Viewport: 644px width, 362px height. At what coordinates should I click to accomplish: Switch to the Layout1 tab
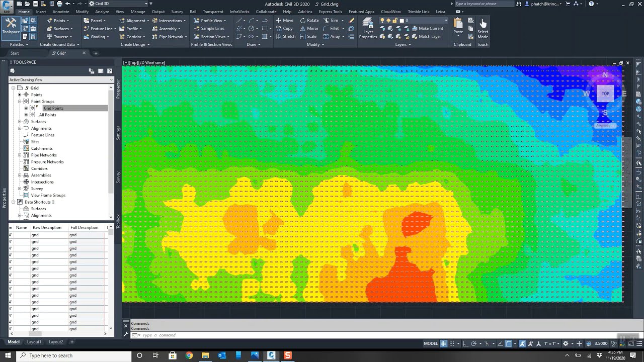(34, 342)
